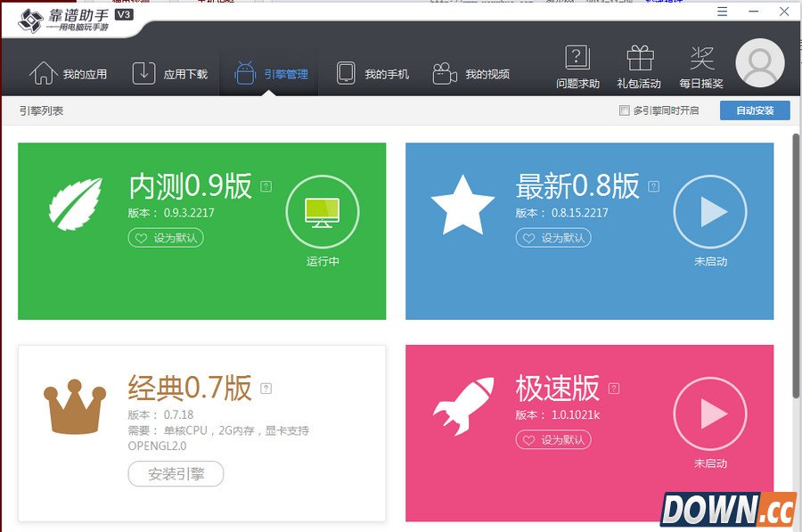
Task: Open 每日摇奖 prize icon
Action: pyautogui.click(x=701, y=57)
